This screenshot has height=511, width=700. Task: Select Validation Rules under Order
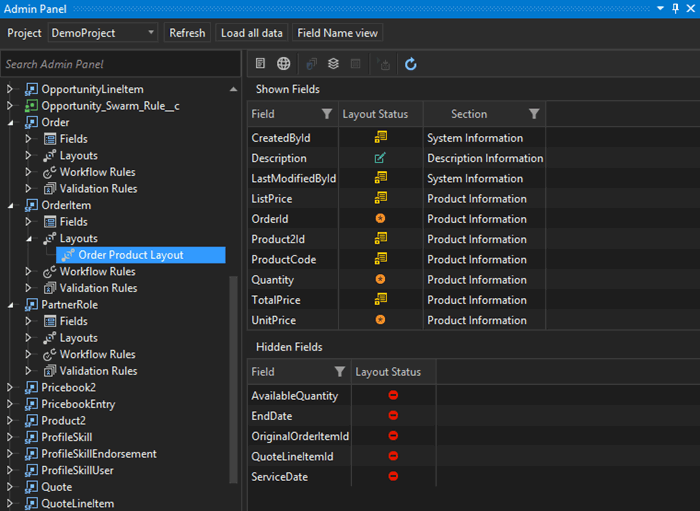click(x=98, y=189)
